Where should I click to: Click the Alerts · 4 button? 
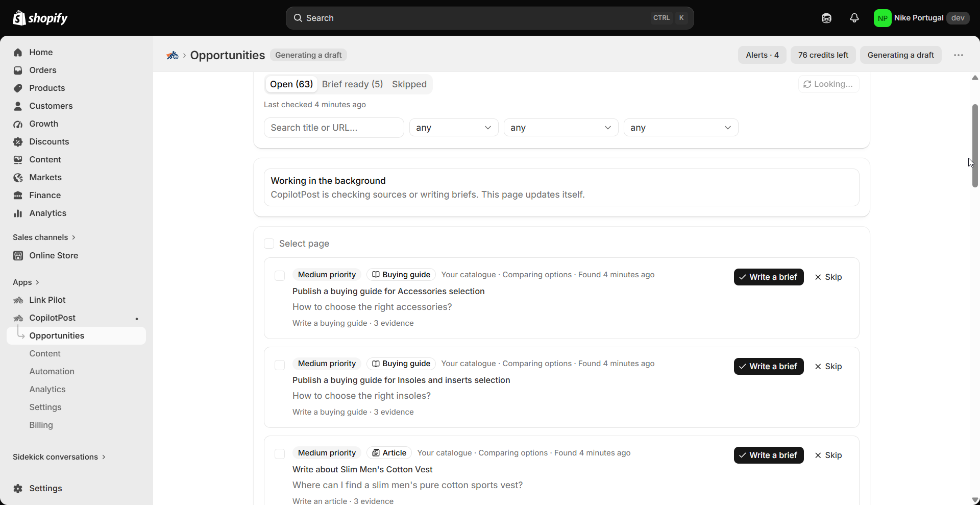(762, 55)
